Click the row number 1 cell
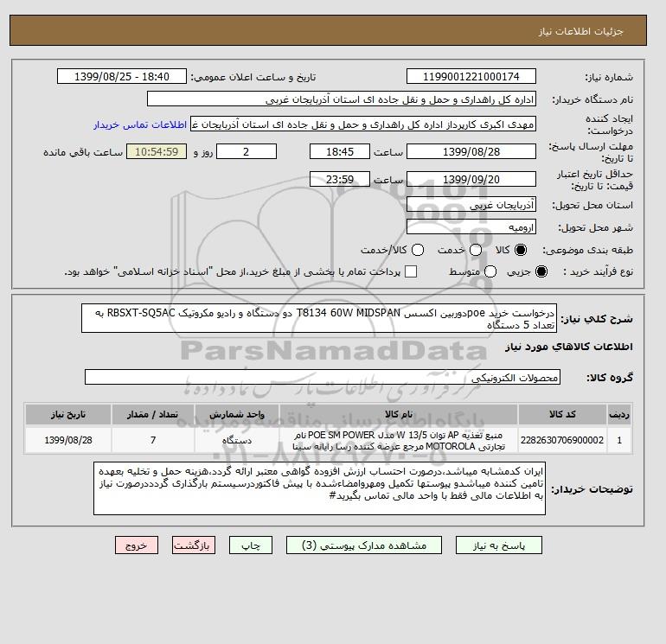The image size is (666, 644). click(x=619, y=440)
